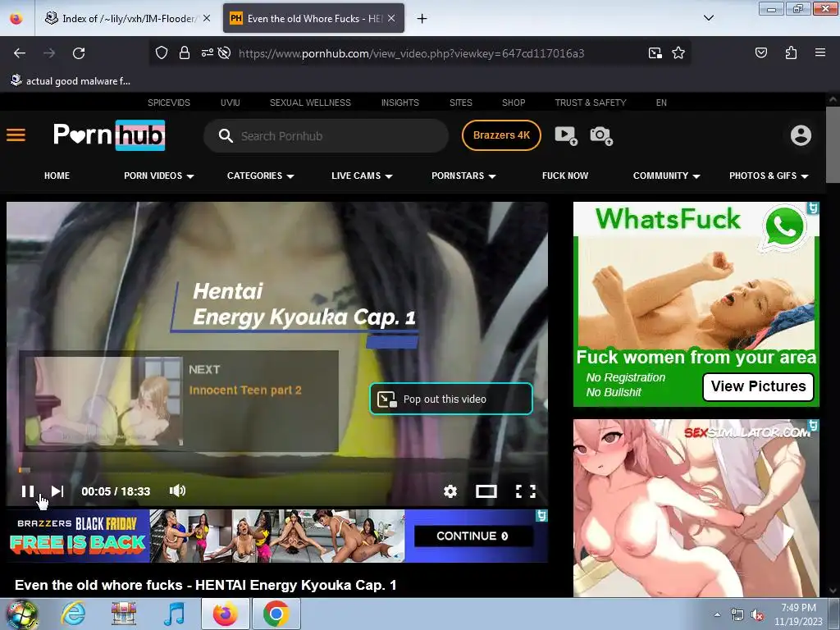The image size is (840, 630).
Task: Open the Pocket save icon
Action: (760, 52)
